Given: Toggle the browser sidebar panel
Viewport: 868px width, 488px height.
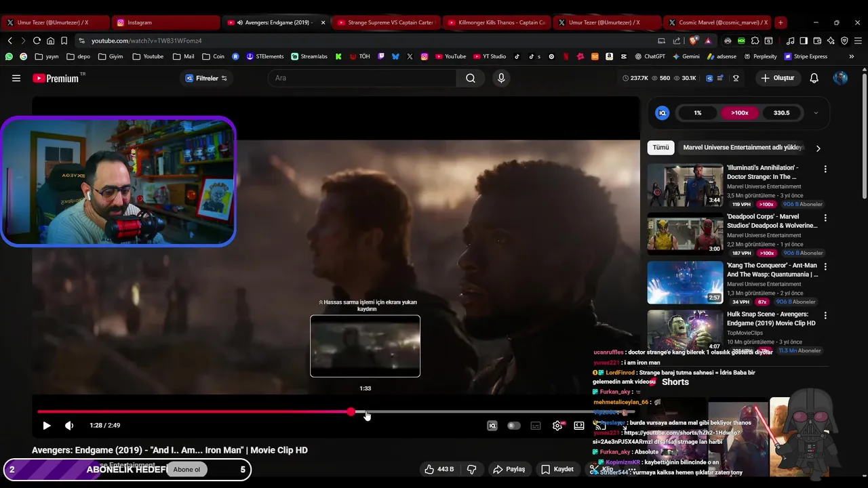Looking at the screenshot, I should pos(804,41).
